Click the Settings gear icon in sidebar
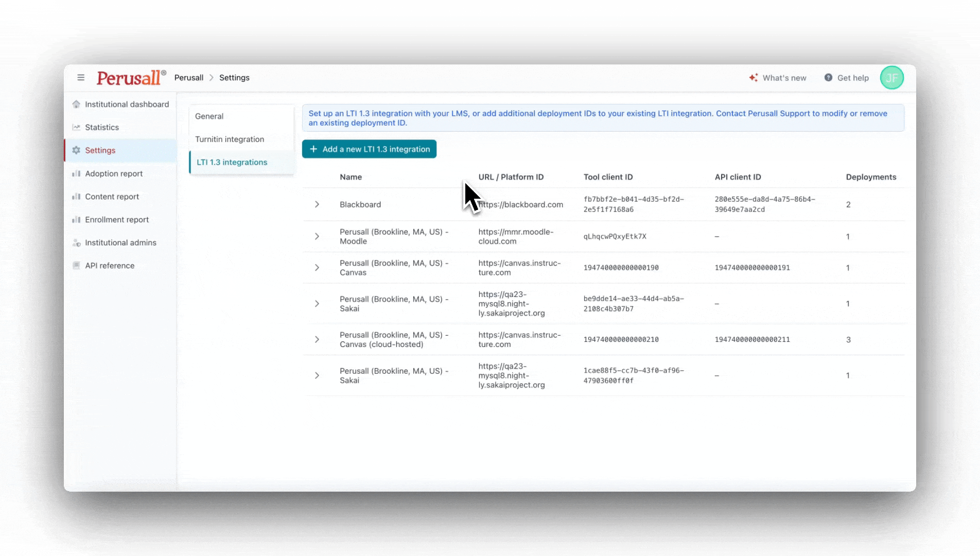The width and height of the screenshot is (980, 556). [x=76, y=150]
